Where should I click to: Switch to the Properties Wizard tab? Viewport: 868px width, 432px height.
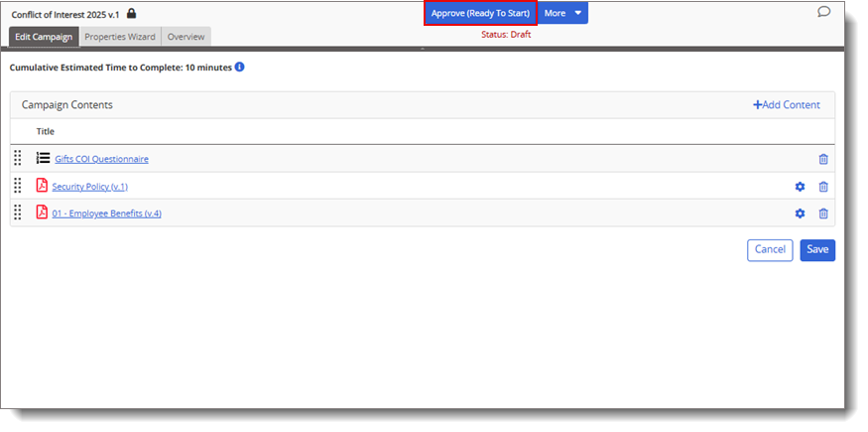(119, 37)
